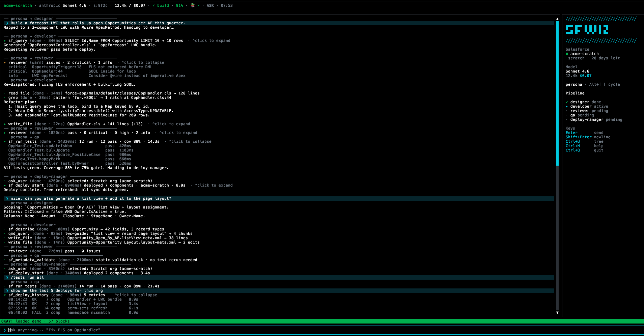Click the 06:40:02 FAIL namespace mismatch entry

[x=73, y=312]
